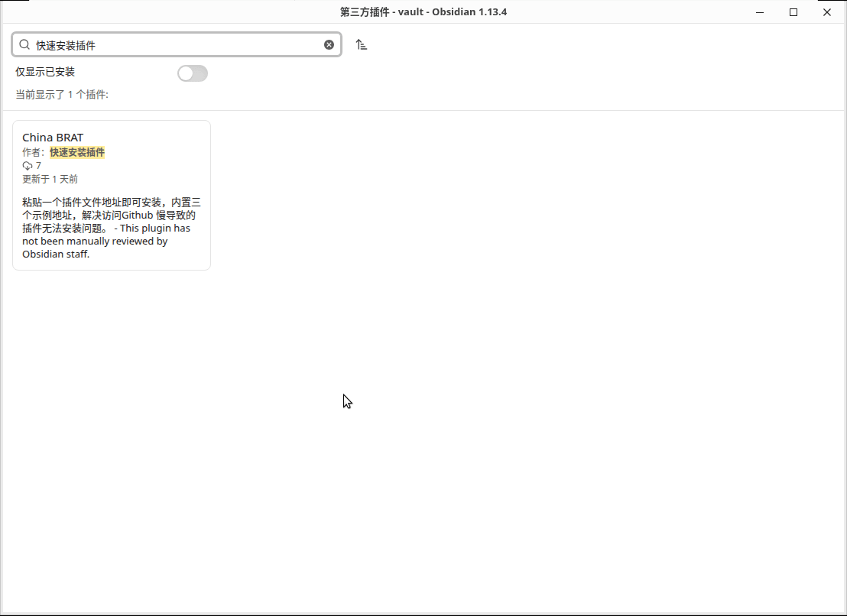Click the download count 7
The image size is (847, 616).
pyautogui.click(x=38, y=166)
